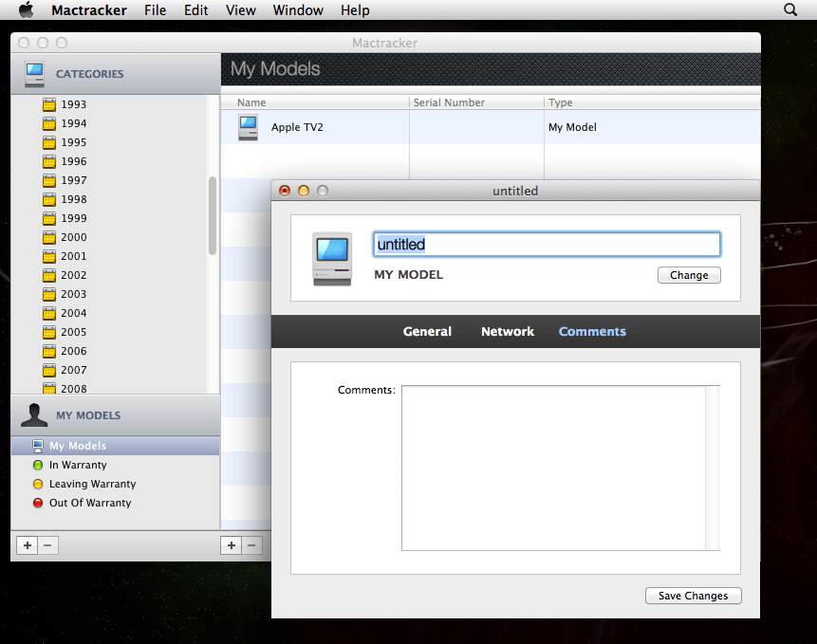Open the Window menu
This screenshot has width=817, height=644.
point(298,9)
